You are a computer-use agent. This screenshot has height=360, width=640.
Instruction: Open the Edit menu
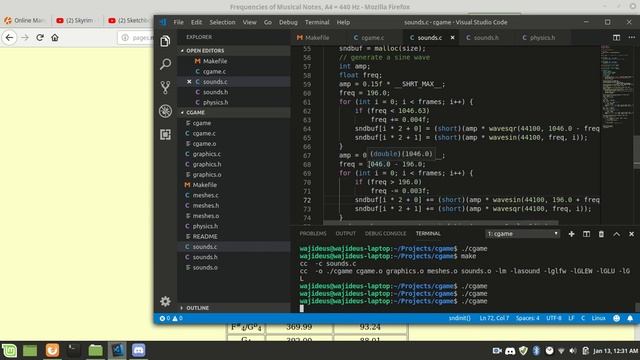[196, 22]
